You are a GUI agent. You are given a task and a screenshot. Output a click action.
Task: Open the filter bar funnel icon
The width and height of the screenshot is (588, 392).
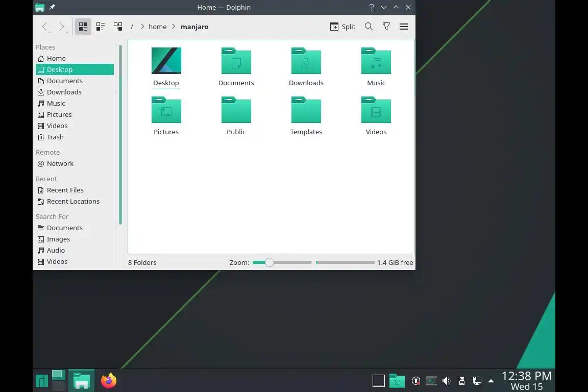[386, 27]
